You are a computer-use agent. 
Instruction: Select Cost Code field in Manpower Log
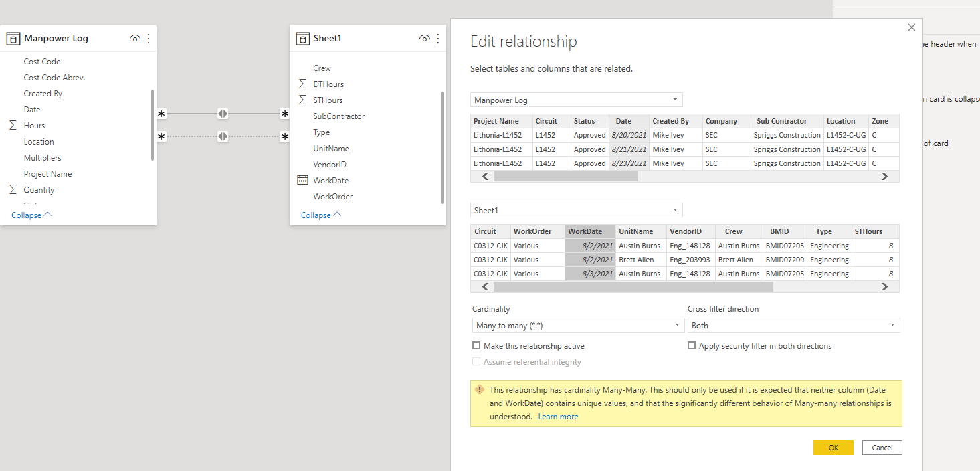coord(42,62)
